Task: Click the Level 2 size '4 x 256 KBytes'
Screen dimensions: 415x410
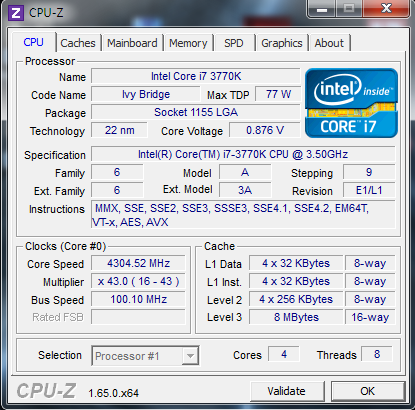Action: coord(296,299)
